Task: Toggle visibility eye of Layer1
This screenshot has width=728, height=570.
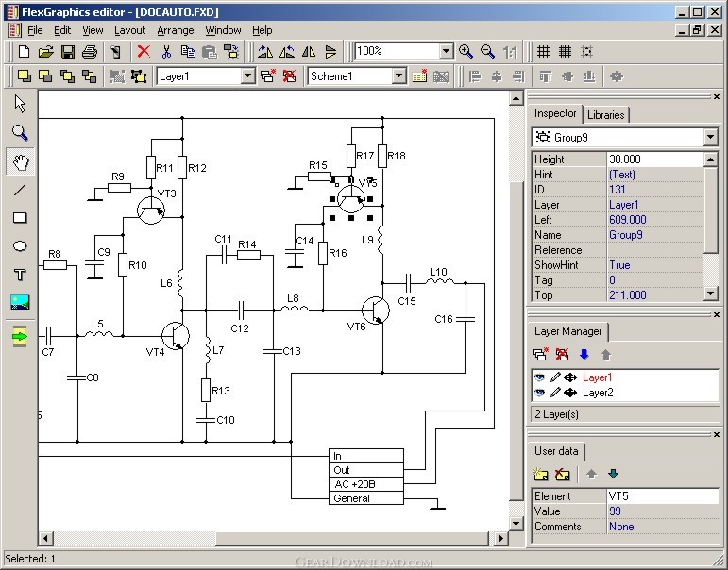Action: 539,377
